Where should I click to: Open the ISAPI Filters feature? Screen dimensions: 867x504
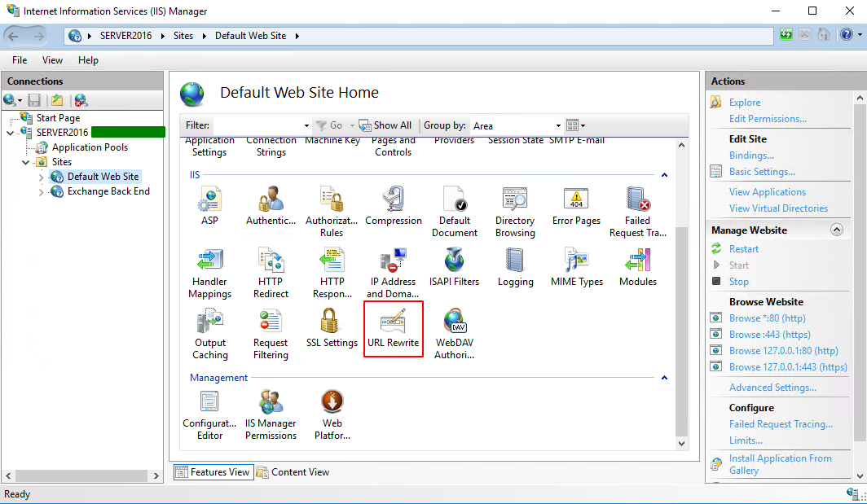(x=455, y=267)
